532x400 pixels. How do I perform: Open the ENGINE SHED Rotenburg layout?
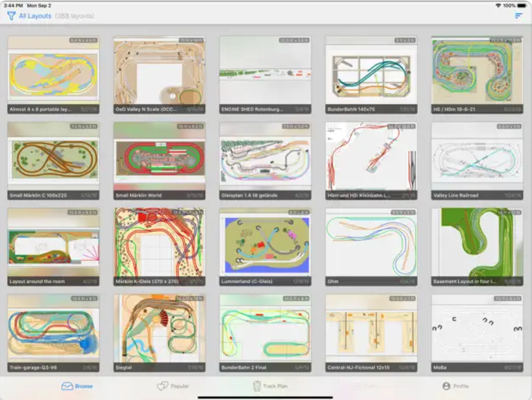265,75
